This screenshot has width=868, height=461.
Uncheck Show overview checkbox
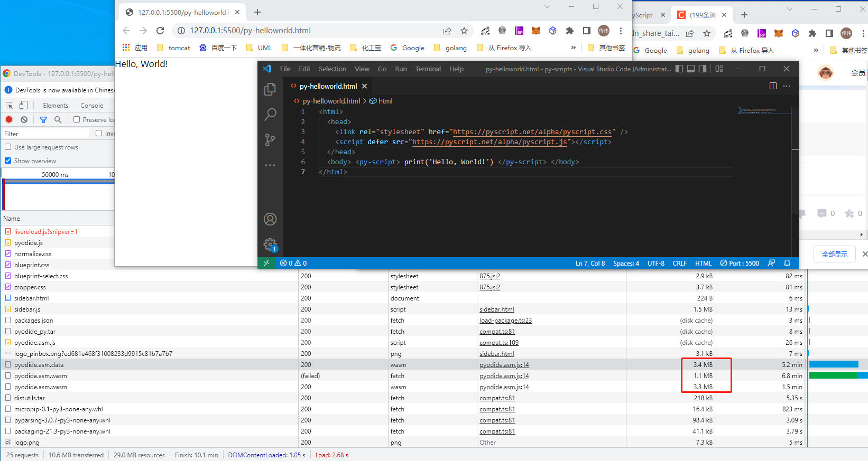[8, 161]
